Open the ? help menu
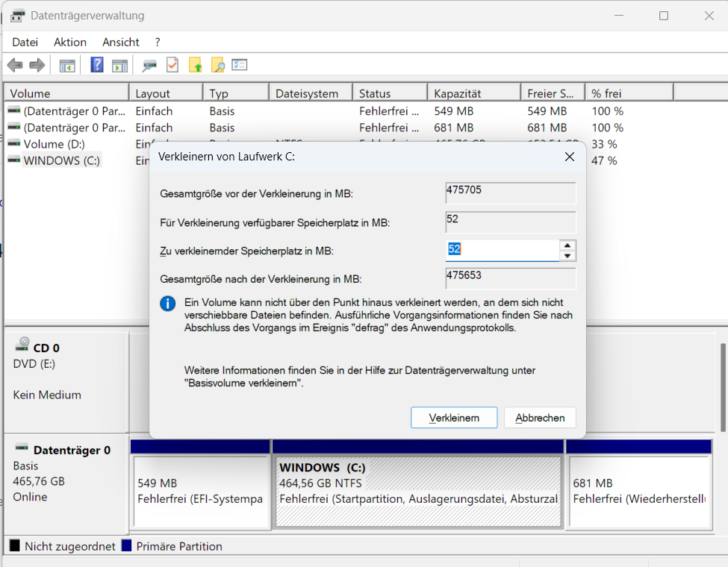The height and width of the screenshot is (567, 728). pyautogui.click(x=158, y=43)
